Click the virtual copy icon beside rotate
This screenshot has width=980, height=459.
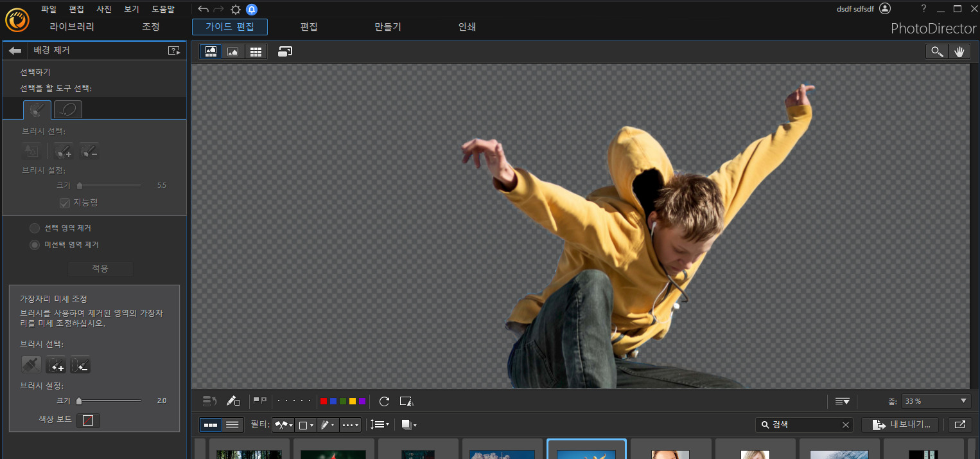pyautogui.click(x=406, y=401)
